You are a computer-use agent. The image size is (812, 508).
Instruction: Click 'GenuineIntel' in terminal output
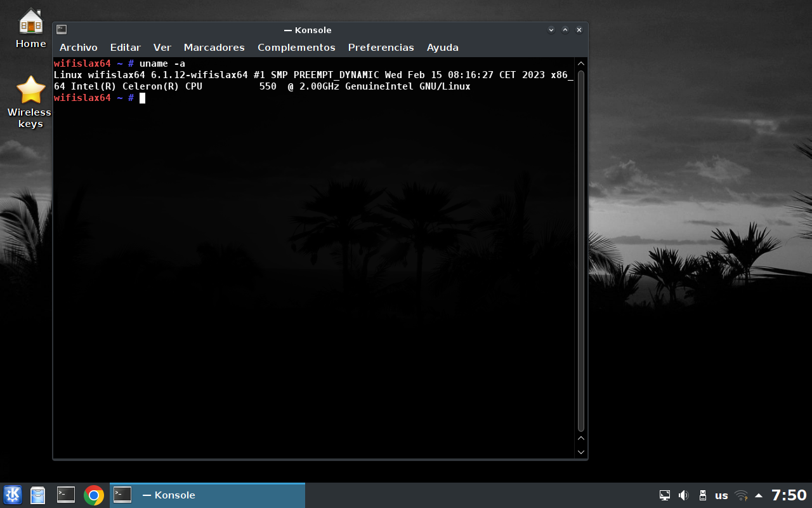coord(379,86)
